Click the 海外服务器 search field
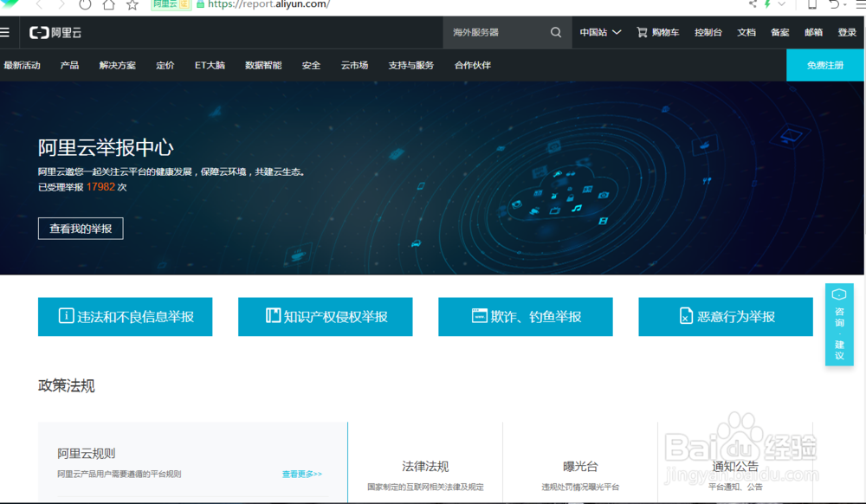The height and width of the screenshot is (504, 866). click(x=497, y=33)
